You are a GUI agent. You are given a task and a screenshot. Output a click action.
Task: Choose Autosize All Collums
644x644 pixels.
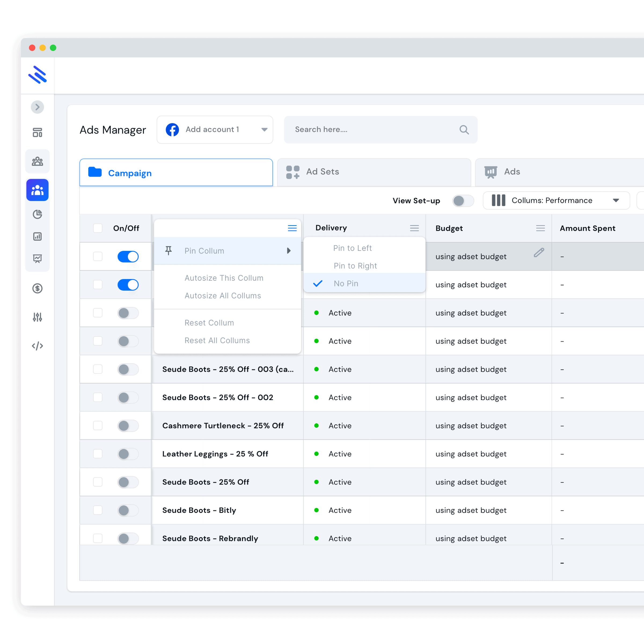coord(223,296)
